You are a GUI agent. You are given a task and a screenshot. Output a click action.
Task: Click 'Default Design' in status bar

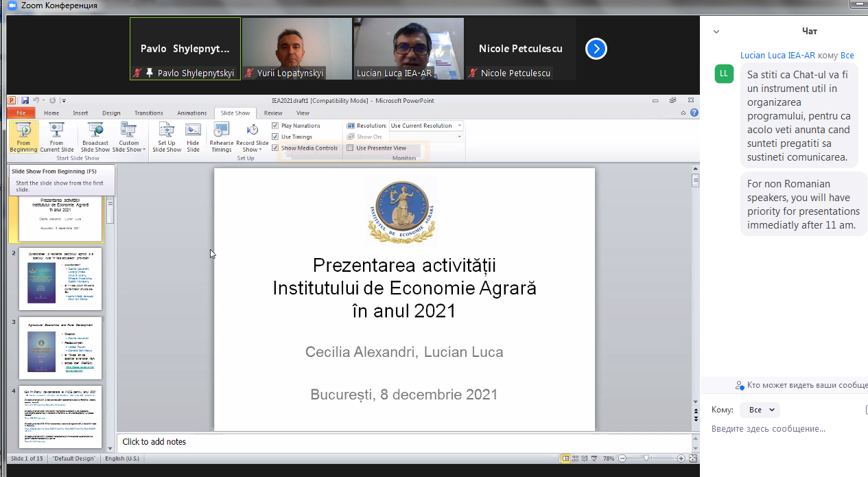coord(74,458)
